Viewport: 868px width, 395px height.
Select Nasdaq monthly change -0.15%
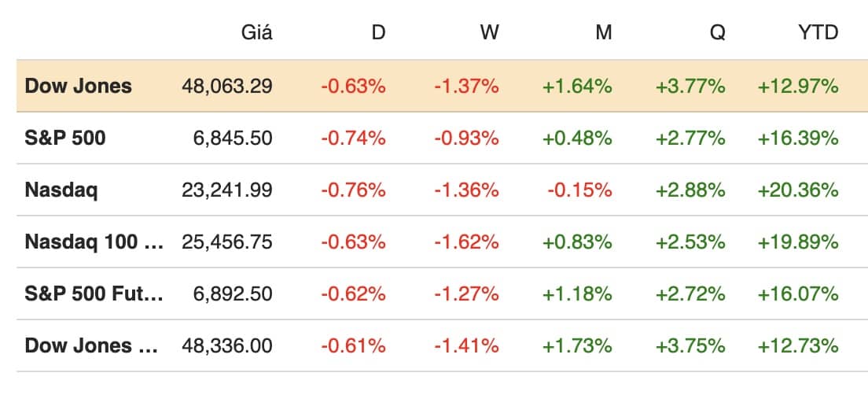point(581,190)
